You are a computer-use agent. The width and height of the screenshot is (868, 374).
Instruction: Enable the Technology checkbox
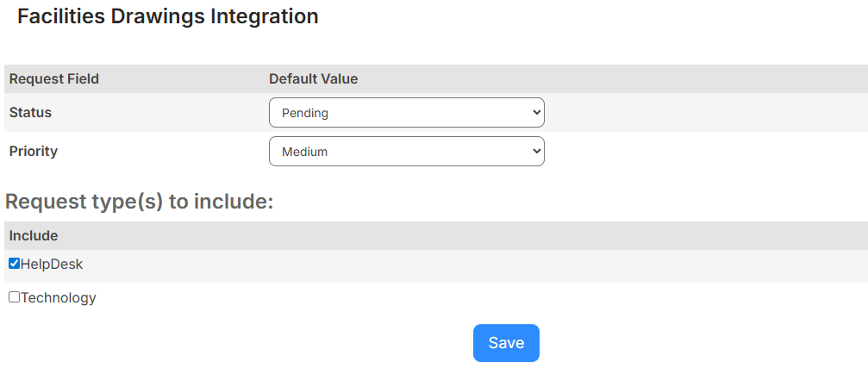click(x=14, y=297)
